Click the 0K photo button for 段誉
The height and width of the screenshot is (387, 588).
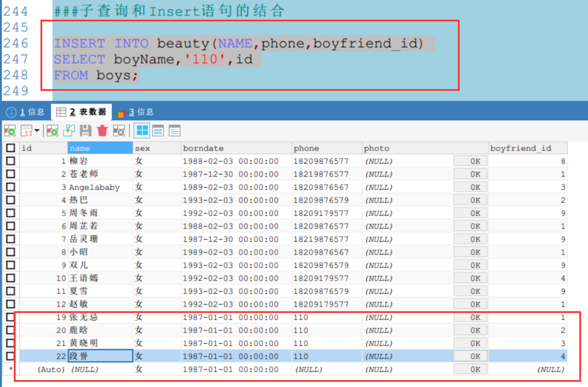471,356
